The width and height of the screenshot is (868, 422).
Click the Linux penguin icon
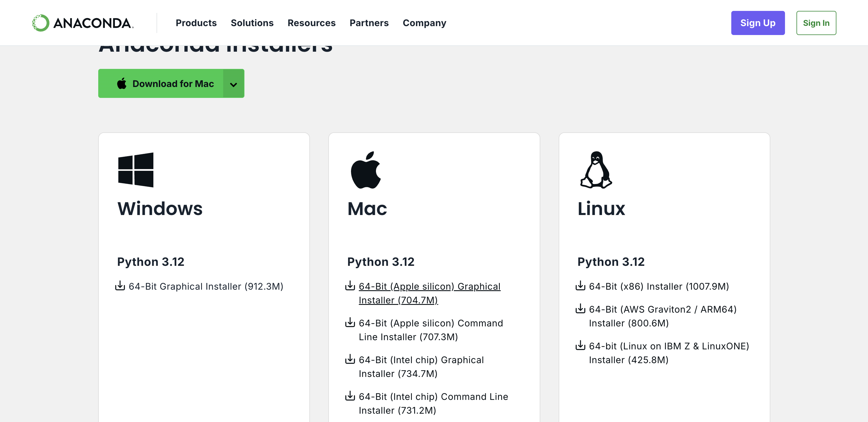(x=596, y=170)
